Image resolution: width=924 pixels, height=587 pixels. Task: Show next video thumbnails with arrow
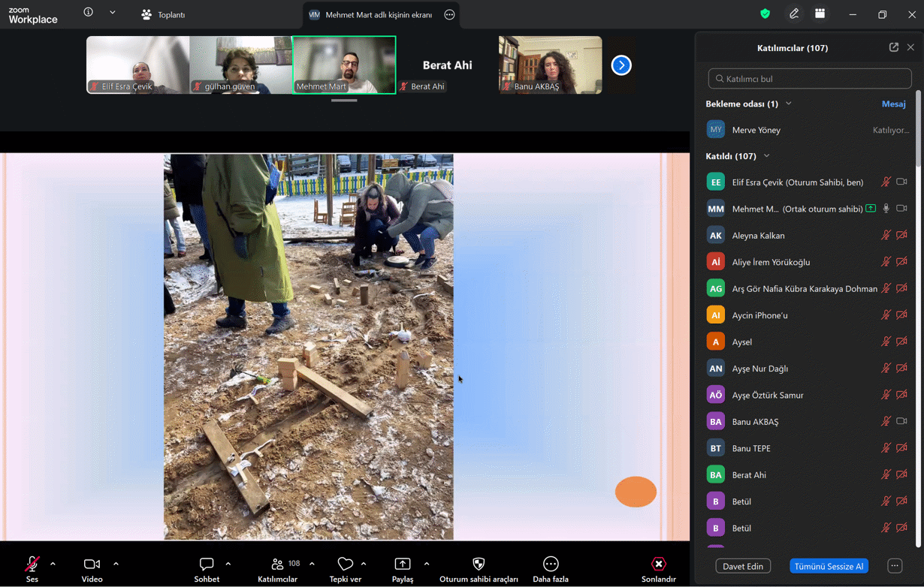pyautogui.click(x=621, y=65)
